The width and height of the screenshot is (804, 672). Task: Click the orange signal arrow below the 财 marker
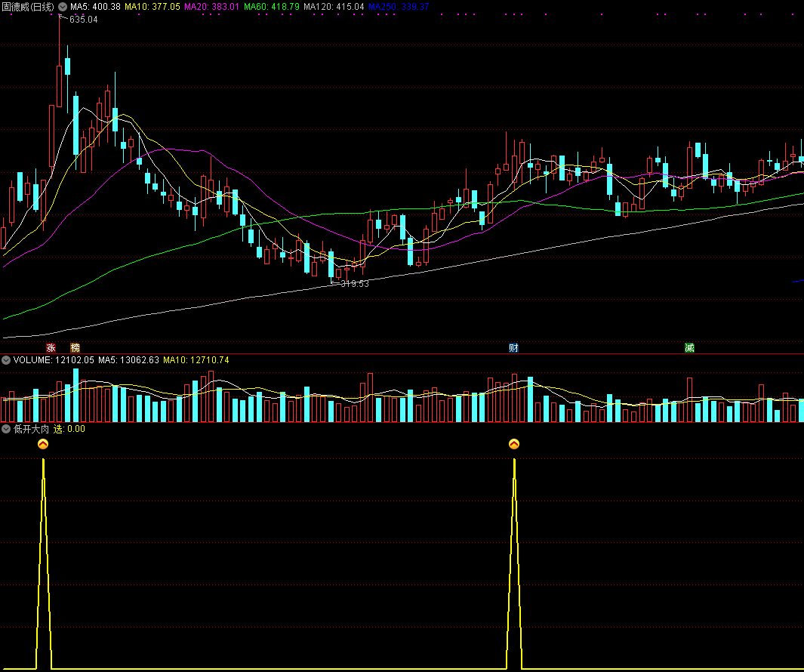tap(514, 444)
